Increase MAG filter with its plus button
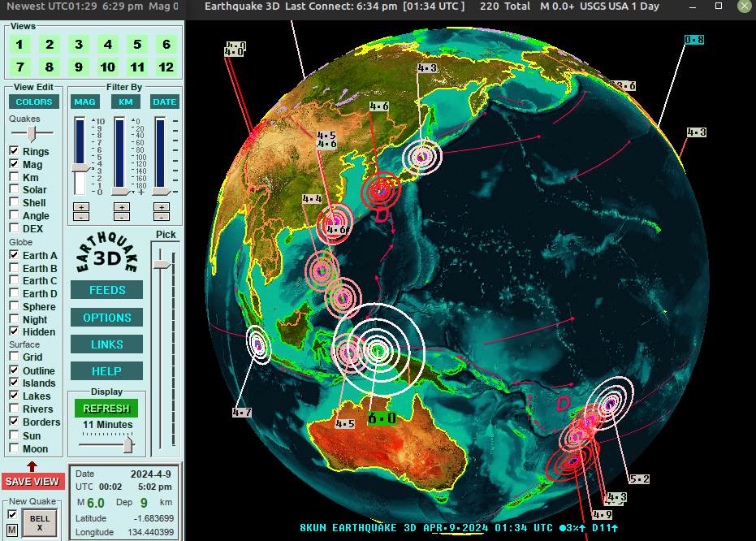This screenshot has width=756, height=541. (81, 207)
